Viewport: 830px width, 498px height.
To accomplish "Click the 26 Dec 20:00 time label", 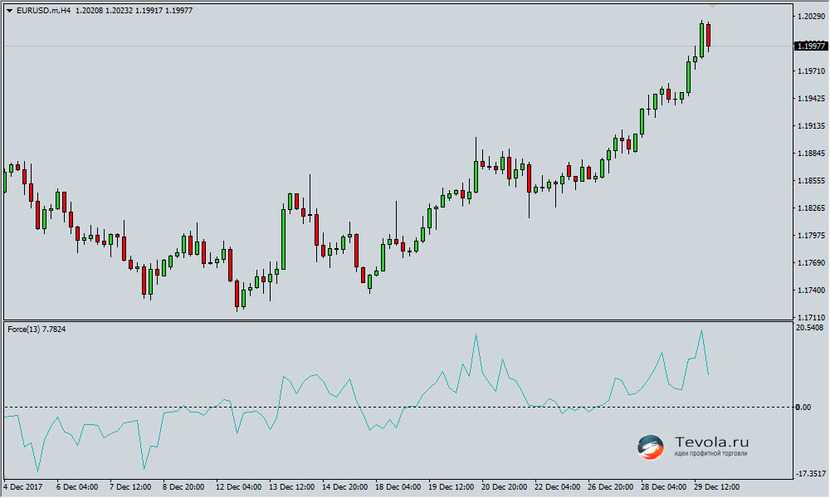I will pos(608,488).
